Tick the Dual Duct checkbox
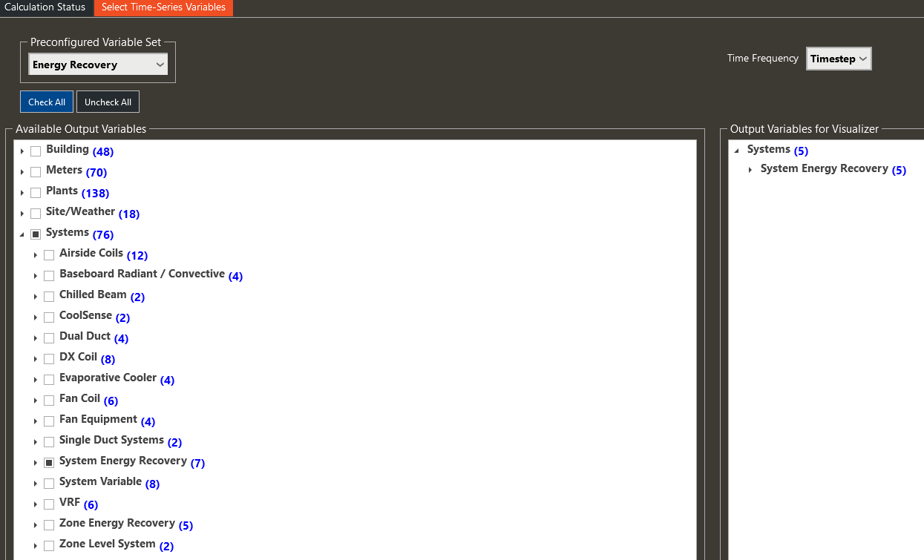Image resolution: width=924 pixels, height=560 pixels. coord(49,338)
